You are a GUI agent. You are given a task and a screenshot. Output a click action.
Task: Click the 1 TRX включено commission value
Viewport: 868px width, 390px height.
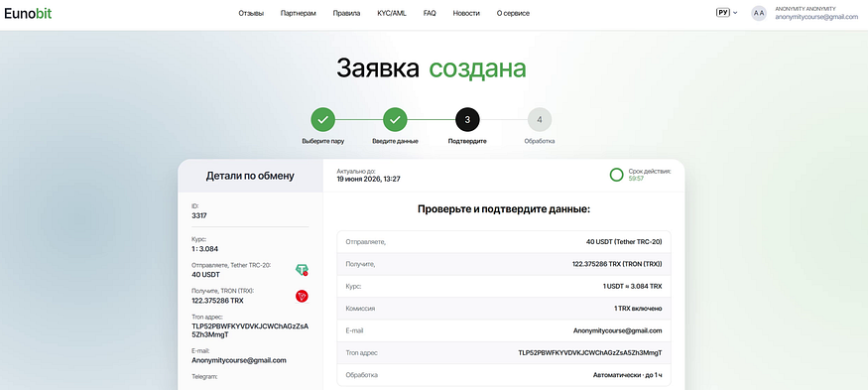tap(638, 309)
